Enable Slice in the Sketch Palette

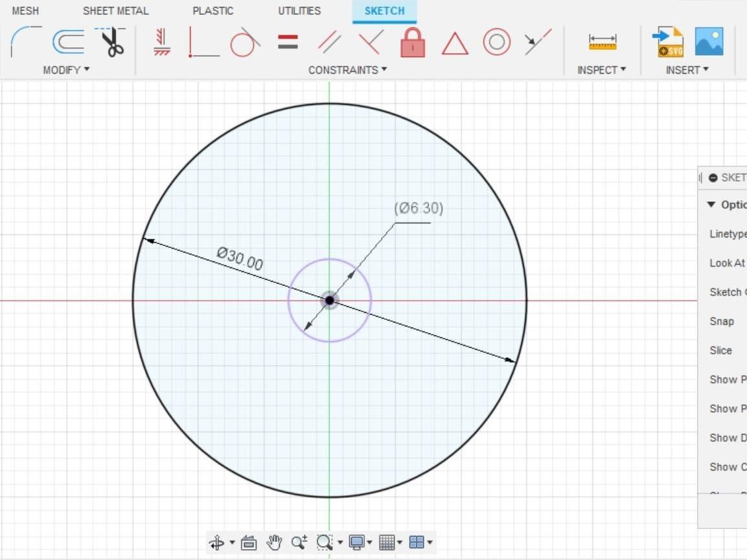(721, 350)
